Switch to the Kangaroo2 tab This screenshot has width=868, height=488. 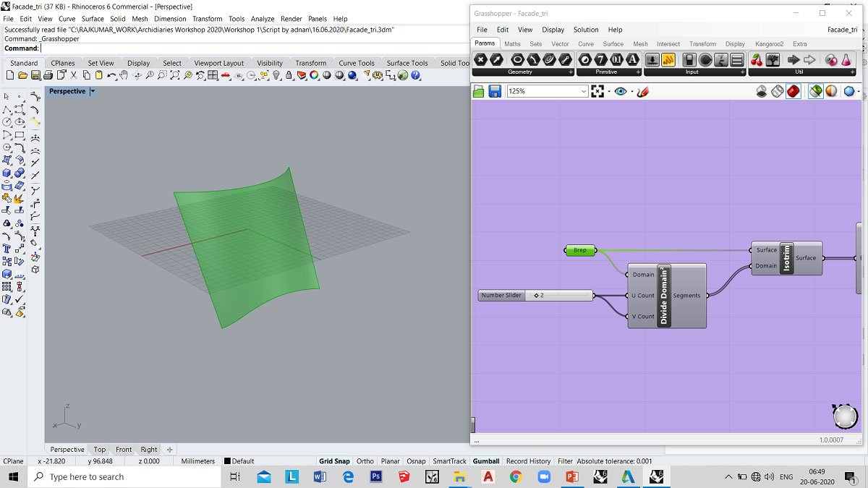(x=769, y=44)
